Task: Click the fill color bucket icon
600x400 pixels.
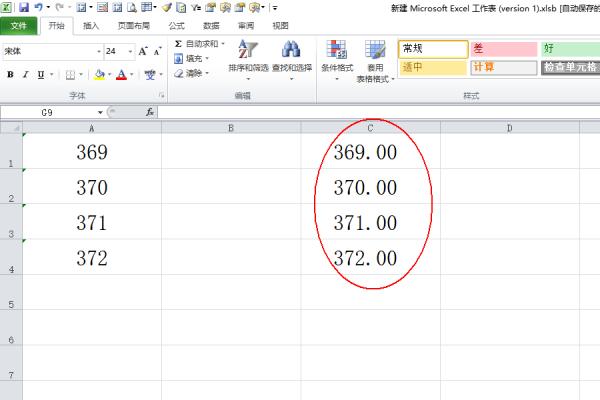Action: [x=99, y=75]
